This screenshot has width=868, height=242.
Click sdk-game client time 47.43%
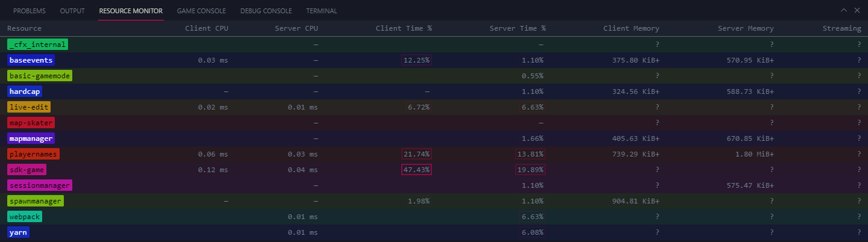point(417,170)
